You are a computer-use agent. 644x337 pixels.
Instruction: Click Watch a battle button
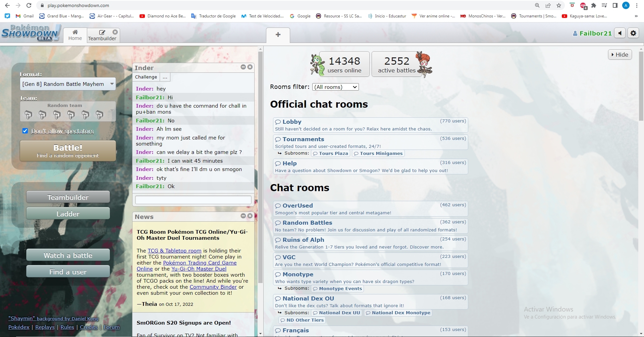tap(68, 255)
